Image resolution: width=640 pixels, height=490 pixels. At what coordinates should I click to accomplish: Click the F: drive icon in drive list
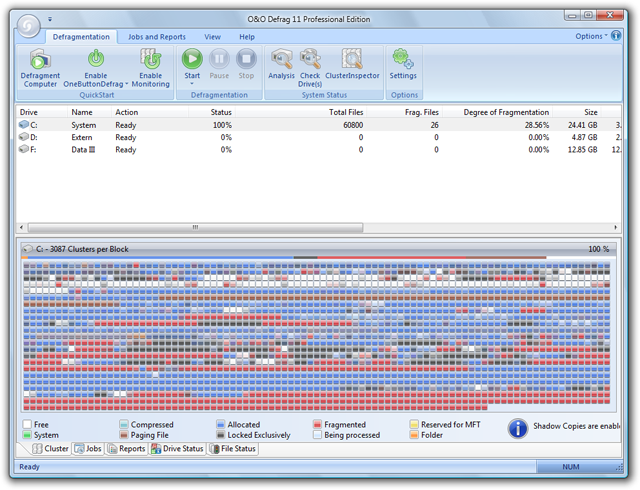tap(24, 149)
